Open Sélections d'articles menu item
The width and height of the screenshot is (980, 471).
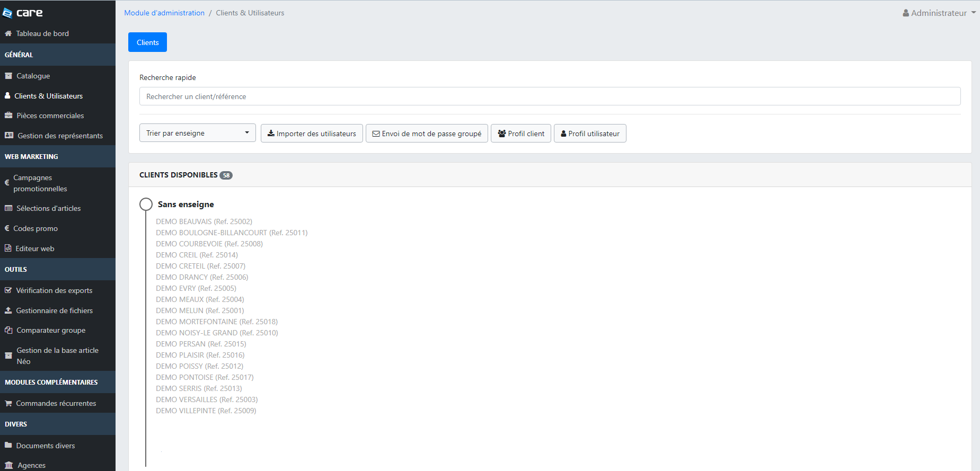tap(48, 208)
